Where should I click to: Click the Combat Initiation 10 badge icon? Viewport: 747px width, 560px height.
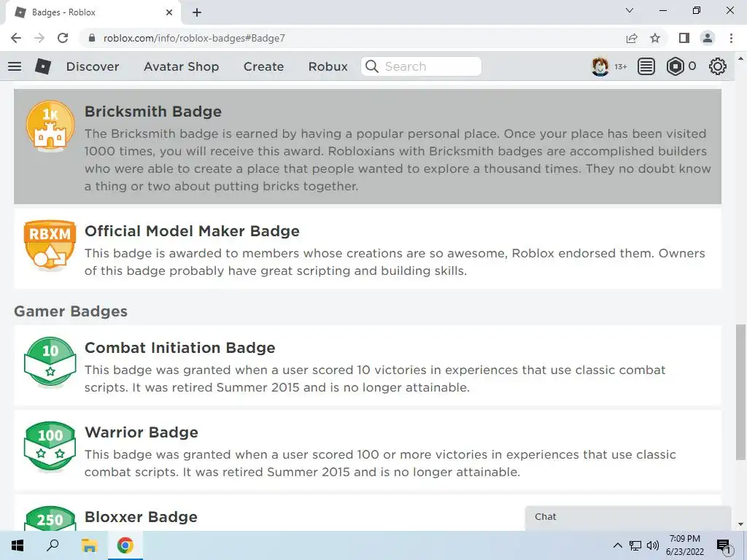pyautogui.click(x=50, y=362)
